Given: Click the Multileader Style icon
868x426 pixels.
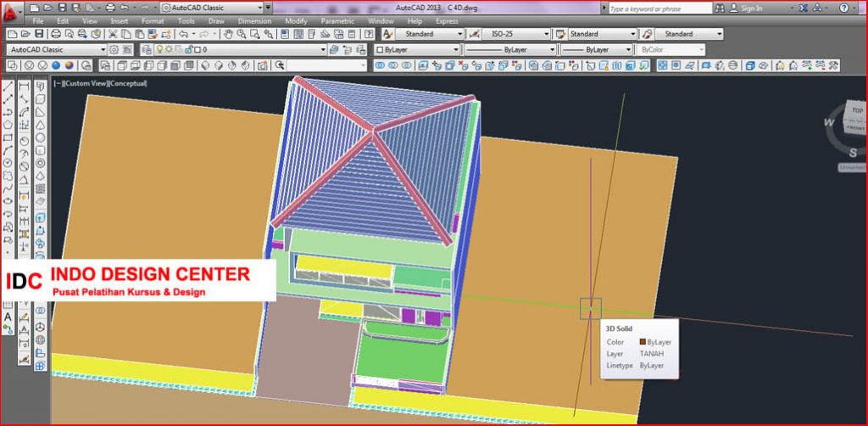Looking at the screenshot, I should point(647,34).
